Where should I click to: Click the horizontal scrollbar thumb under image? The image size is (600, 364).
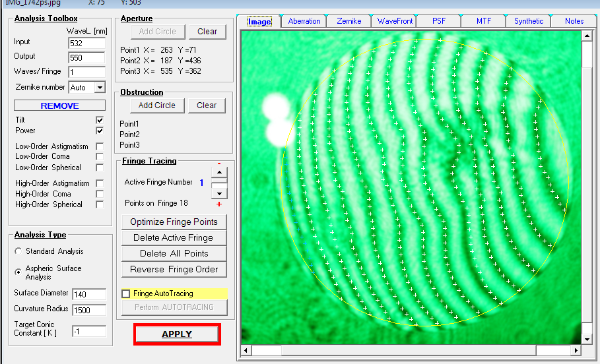(409, 350)
